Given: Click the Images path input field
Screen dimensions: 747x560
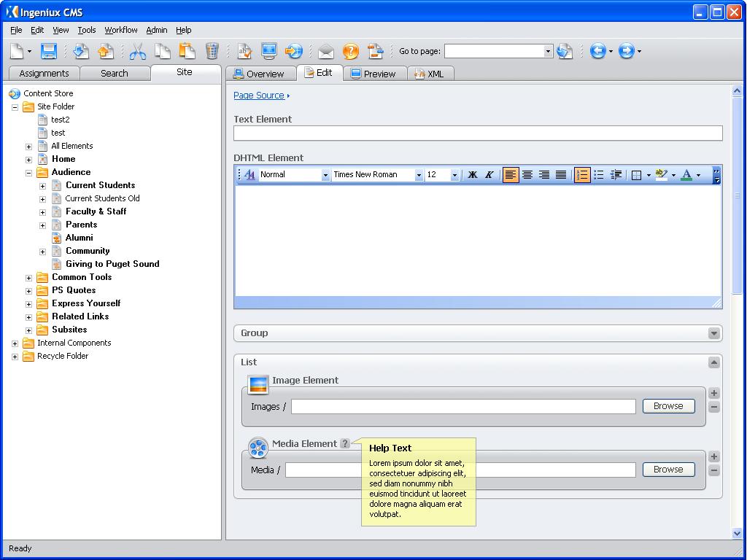Looking at the screenshot, I should pyautogui.click(x=463, y=406).
